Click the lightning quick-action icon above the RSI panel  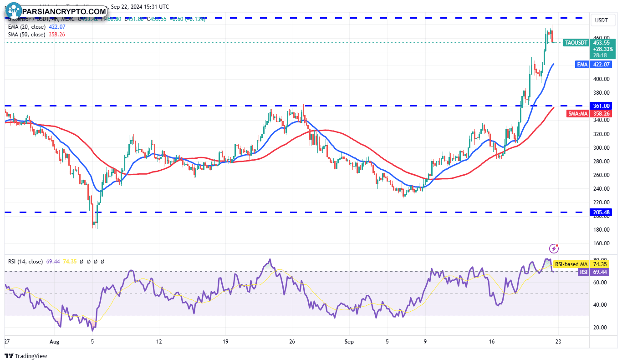pyautogui.click(x=554, y=248)
